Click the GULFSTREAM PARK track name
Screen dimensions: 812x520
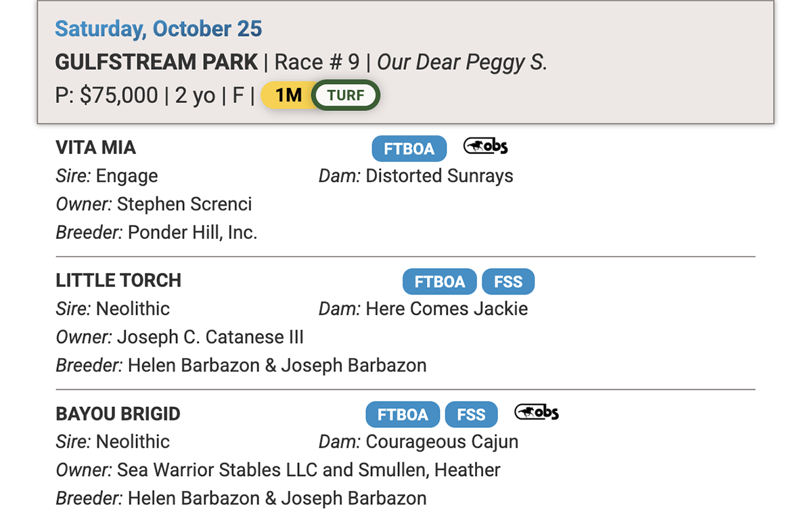[156, 62]
